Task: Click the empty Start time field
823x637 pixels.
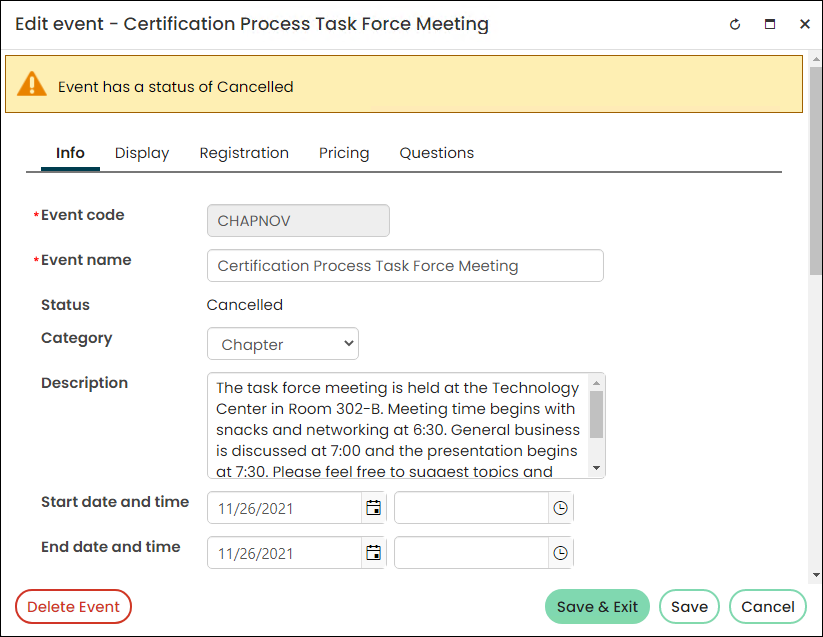Action: point(471,508)
